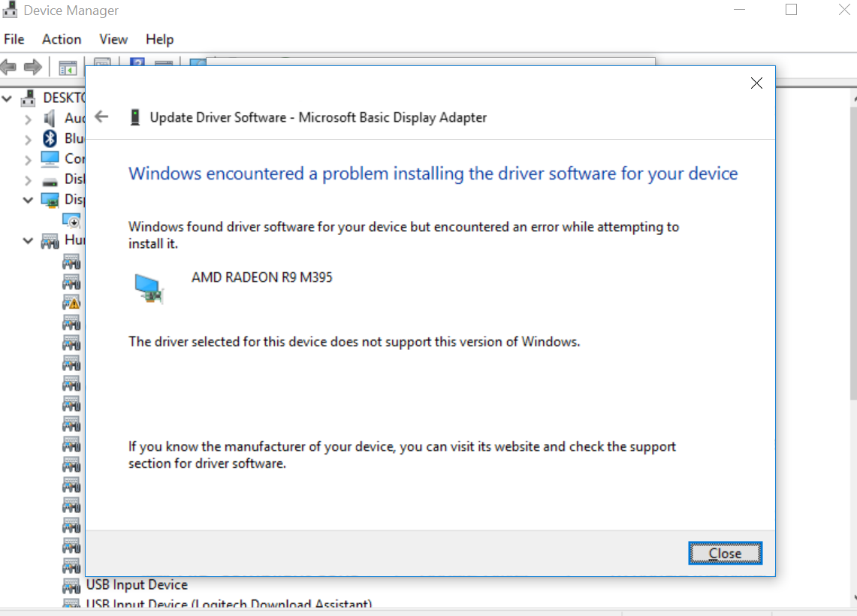Select the Disk drives icon in the tree

[x=50, y=182]
